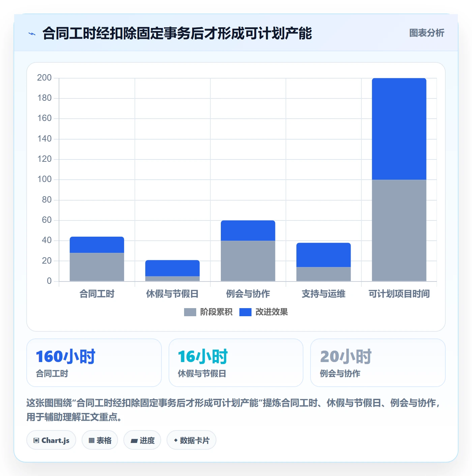Select the Chart.js tag

coord(51,440)
